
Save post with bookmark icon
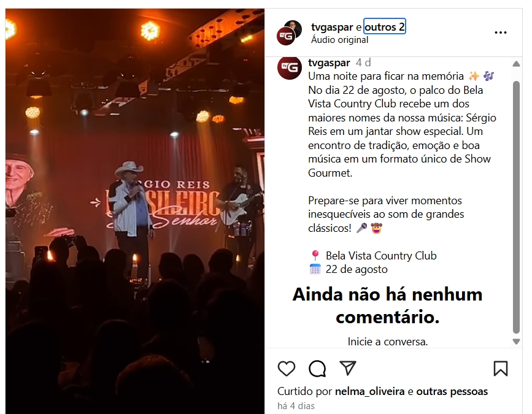[x=501, y=369]
